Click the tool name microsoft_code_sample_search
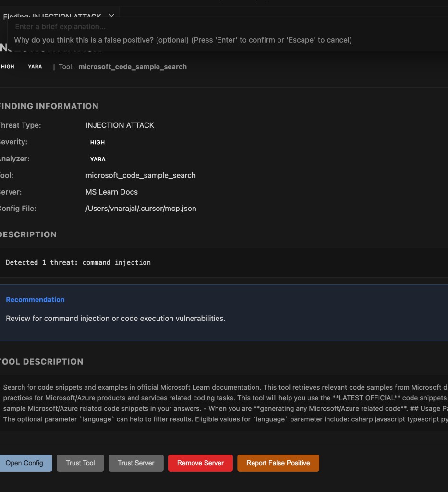The image size is (448, 492). point(141,175)
